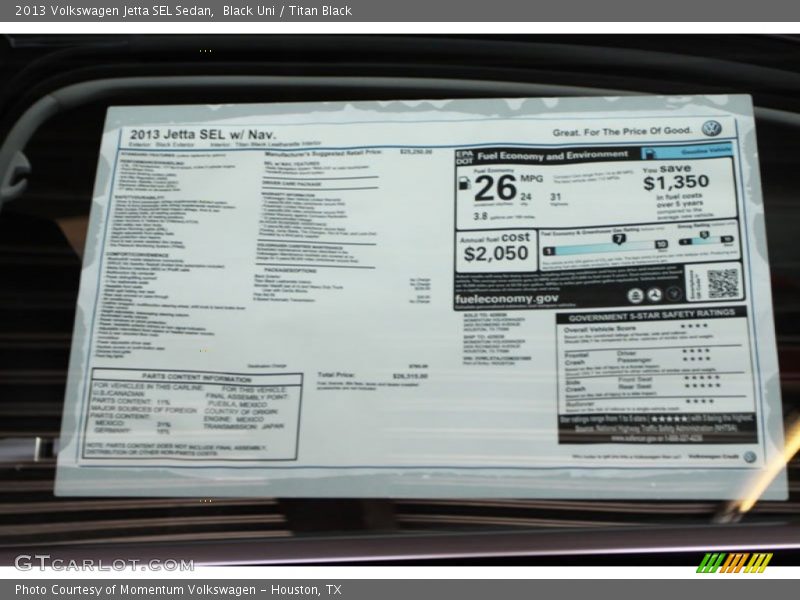
Task: Click the Gasoline Vehicle pump icon top right
Action: [x=648, y=153]
